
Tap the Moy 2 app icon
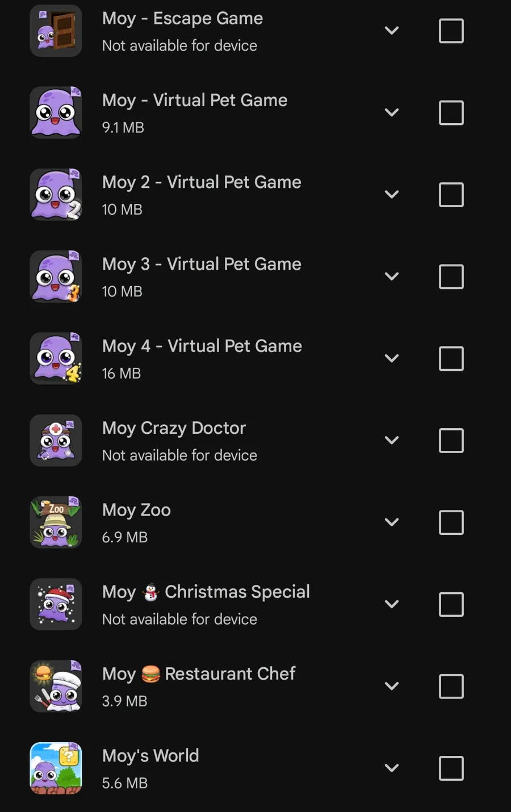tap(56, 194)
